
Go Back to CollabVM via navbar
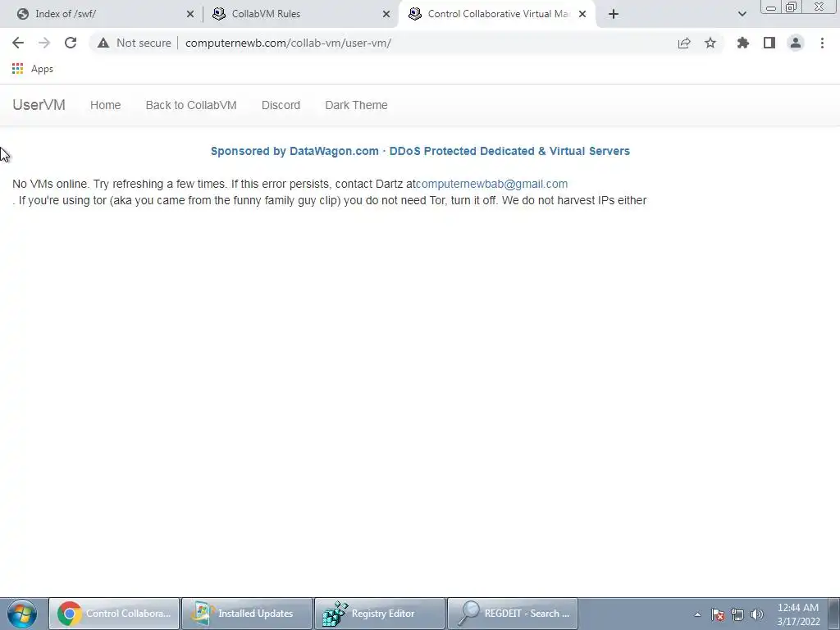[x=191, y=105]
